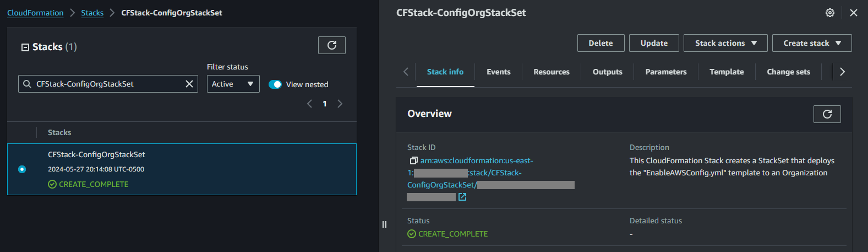Open the Filter status Active dropdown
Viewport: 868px width, 252px height.
(233, 84)
